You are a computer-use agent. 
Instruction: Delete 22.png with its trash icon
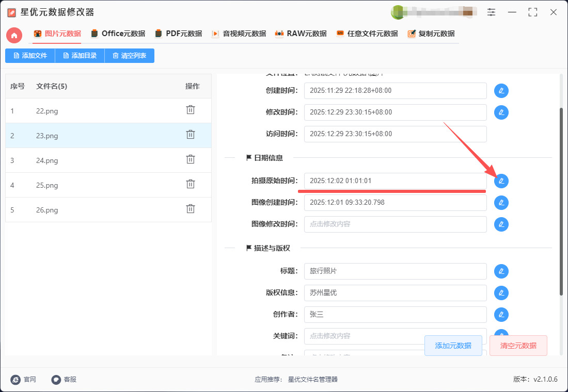coord(191,110)
